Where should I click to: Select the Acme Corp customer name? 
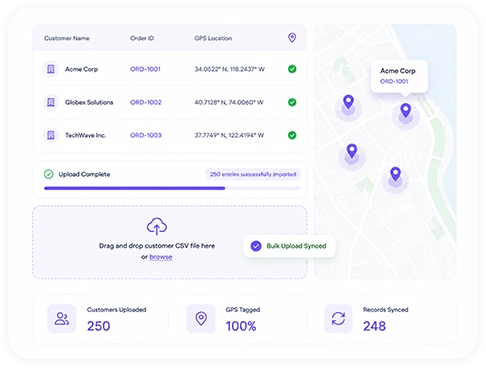pos(81,69)
